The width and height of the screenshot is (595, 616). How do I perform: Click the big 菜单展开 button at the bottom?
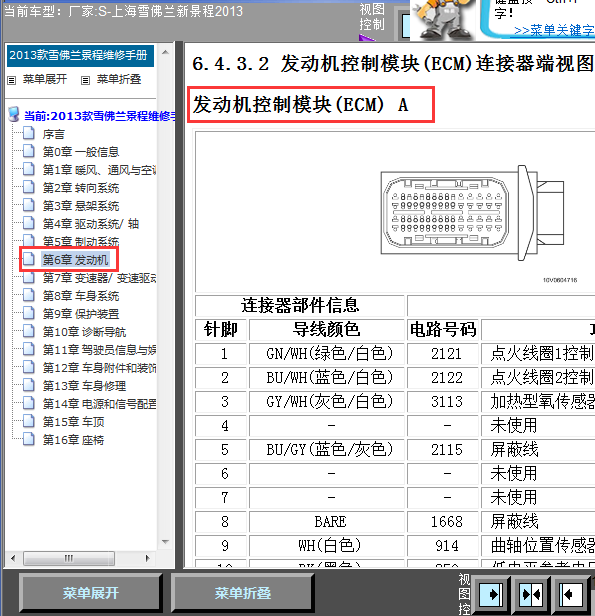tap(91, 593)
